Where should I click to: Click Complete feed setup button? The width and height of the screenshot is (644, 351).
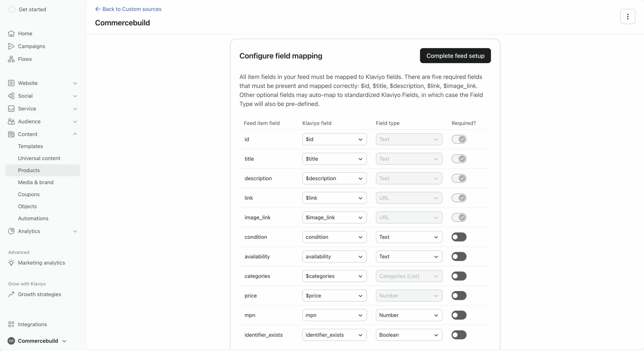(x=455, y=56)
